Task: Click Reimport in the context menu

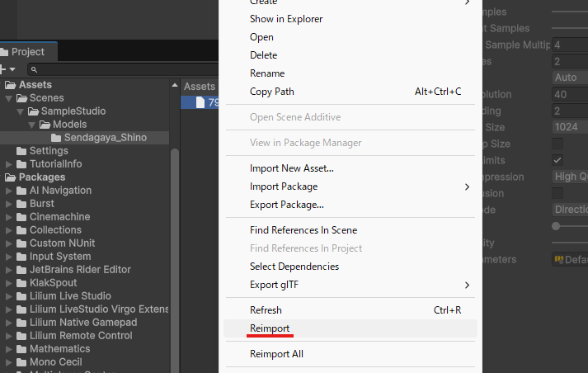Action: [x=350, y=328]
